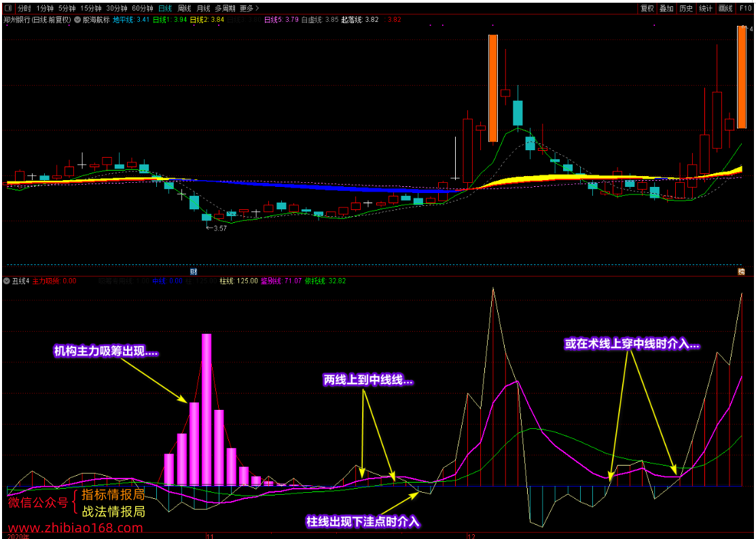Viewport: 756px width, 539px height.
Task: Click the 主力吸货 0.00 label
Action: click(x=54, y=281)
